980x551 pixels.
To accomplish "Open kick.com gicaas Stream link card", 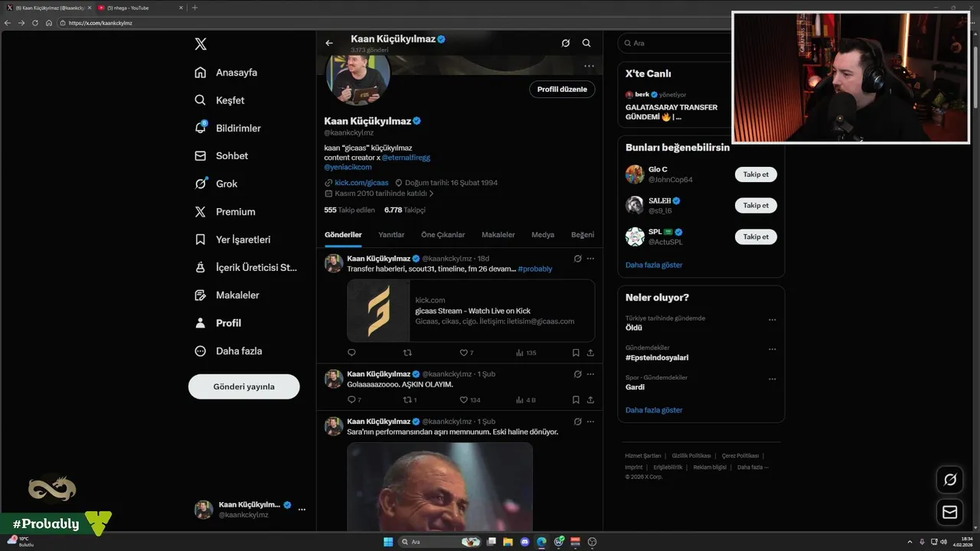I will pos(471,311).
